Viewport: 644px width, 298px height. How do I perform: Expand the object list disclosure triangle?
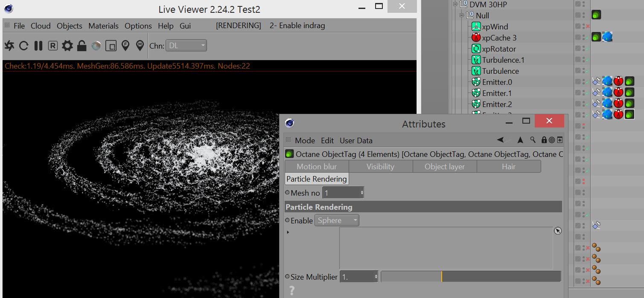coord(288,232)
